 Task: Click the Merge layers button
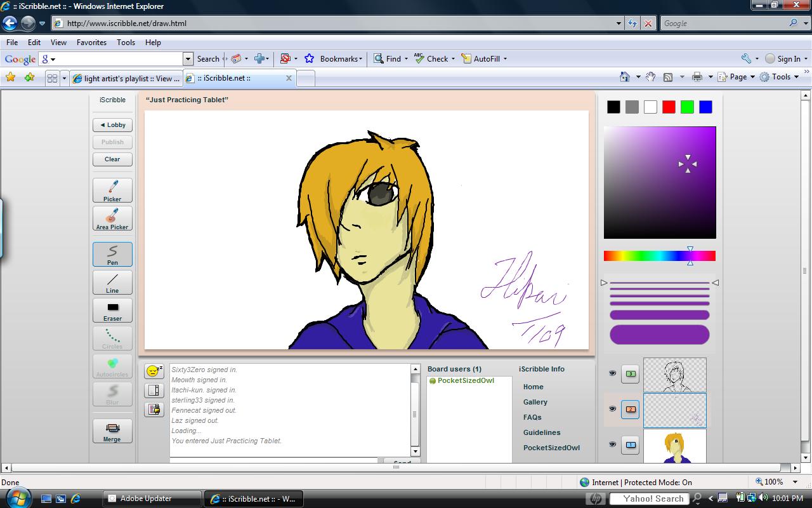(x=112, y=431)
